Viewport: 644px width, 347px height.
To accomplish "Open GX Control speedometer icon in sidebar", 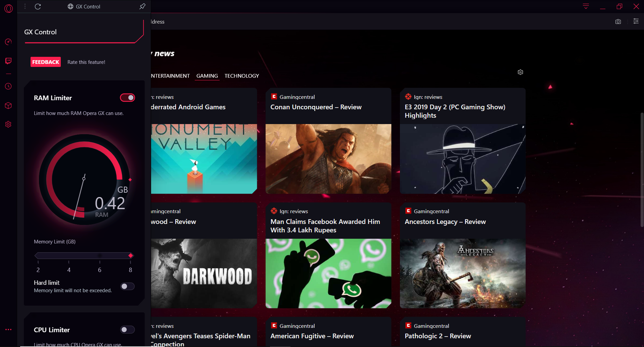I will 8,42.
